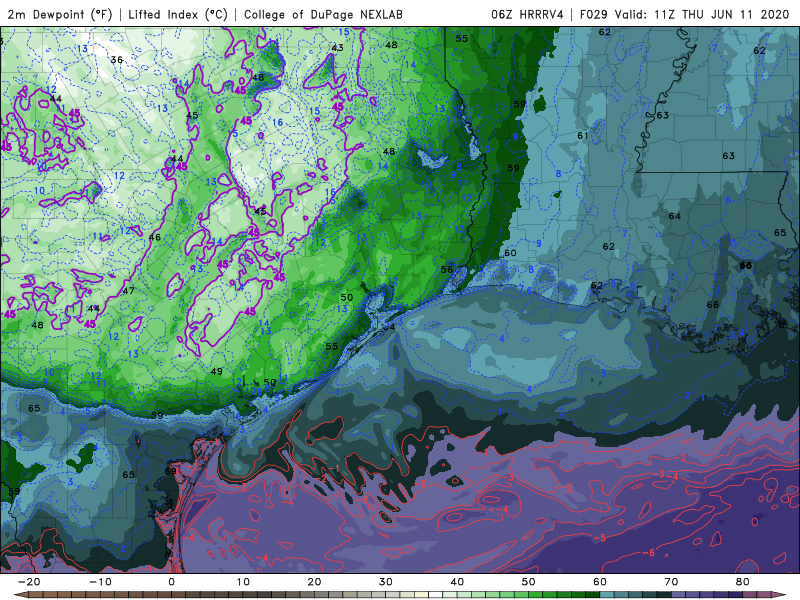Click the 30 tick label on the color scale
Image resolution: width=800 pixels, height=600 pixels.
pos(386,582)
